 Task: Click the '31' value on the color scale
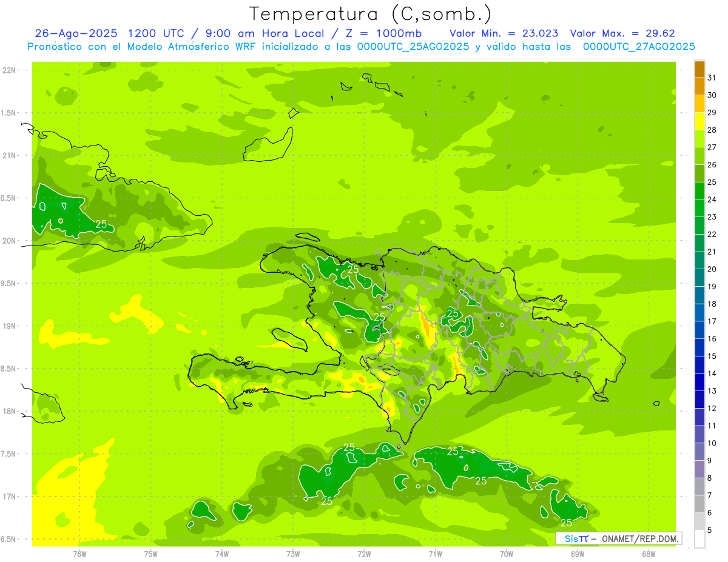point(712,78)
